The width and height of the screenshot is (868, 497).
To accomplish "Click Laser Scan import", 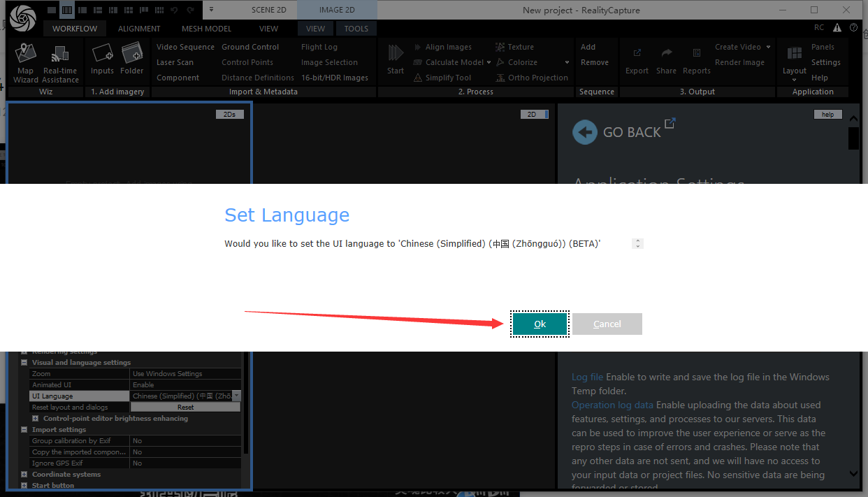I will 175,62.
